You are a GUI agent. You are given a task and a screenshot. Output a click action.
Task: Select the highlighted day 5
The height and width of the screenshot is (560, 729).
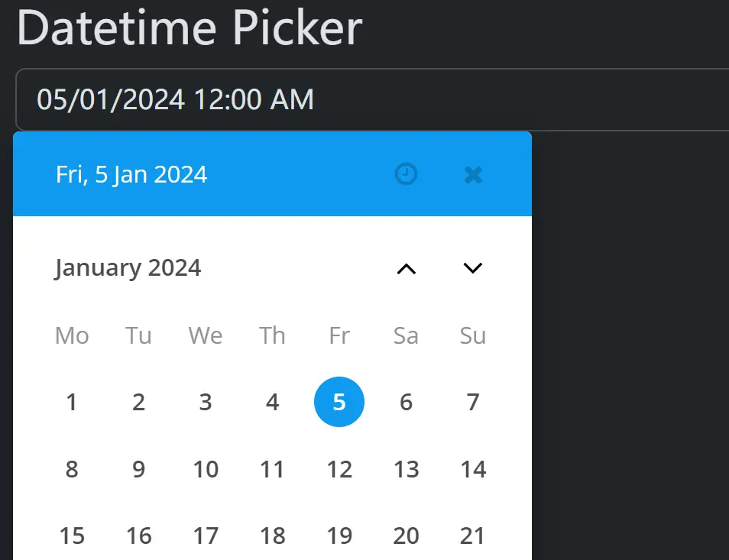pyautogui.click(x=339, y=402)
